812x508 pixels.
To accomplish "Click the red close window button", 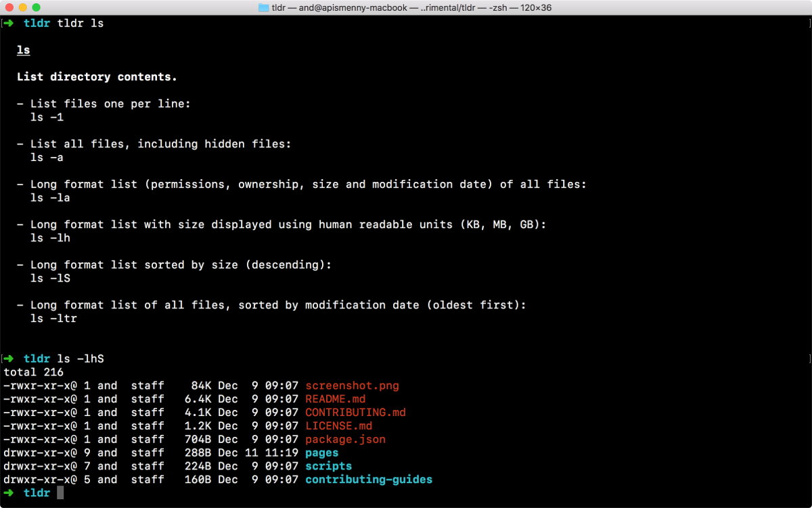I will (x=9, y=7).
